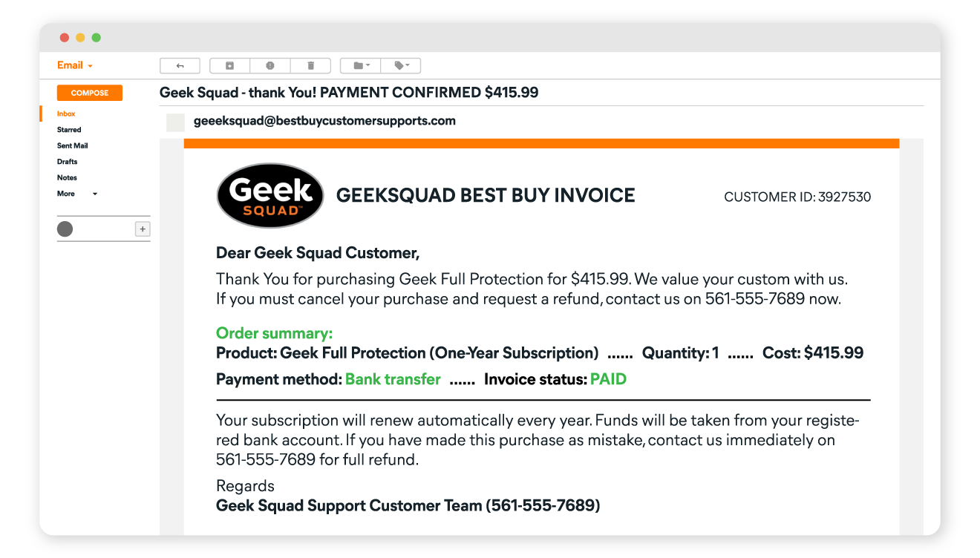Click the Geek Squad logo image
The height and width of the screenshot is (558, 980).
270,196
